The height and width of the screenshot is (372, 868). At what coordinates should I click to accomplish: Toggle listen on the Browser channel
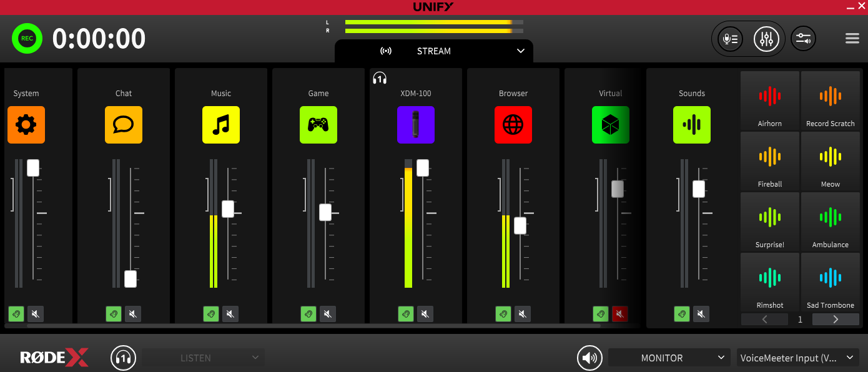(x=503, y=314)
